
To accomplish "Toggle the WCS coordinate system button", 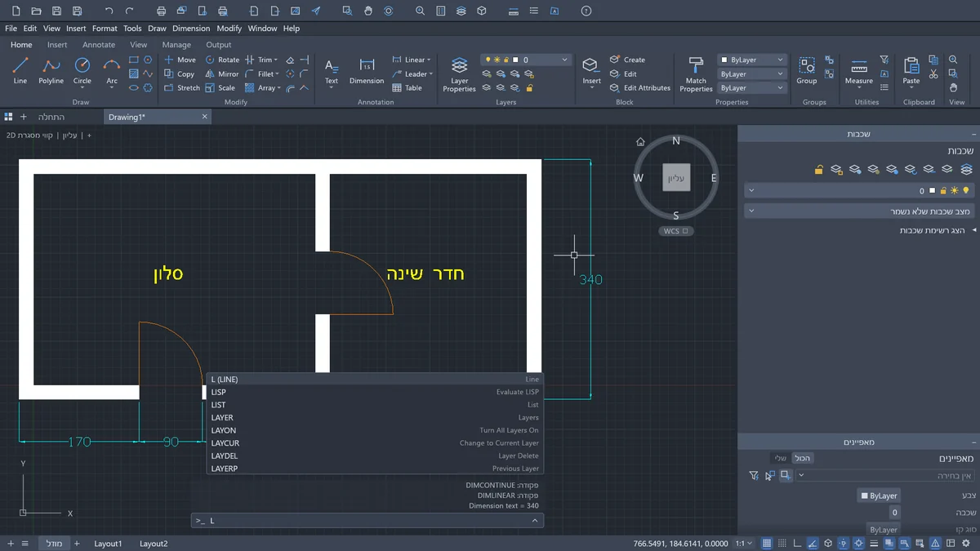I will tap(675, 231).
